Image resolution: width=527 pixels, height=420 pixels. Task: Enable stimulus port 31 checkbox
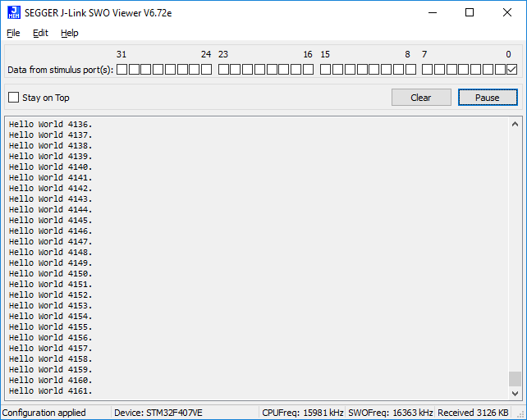point(121,70)
